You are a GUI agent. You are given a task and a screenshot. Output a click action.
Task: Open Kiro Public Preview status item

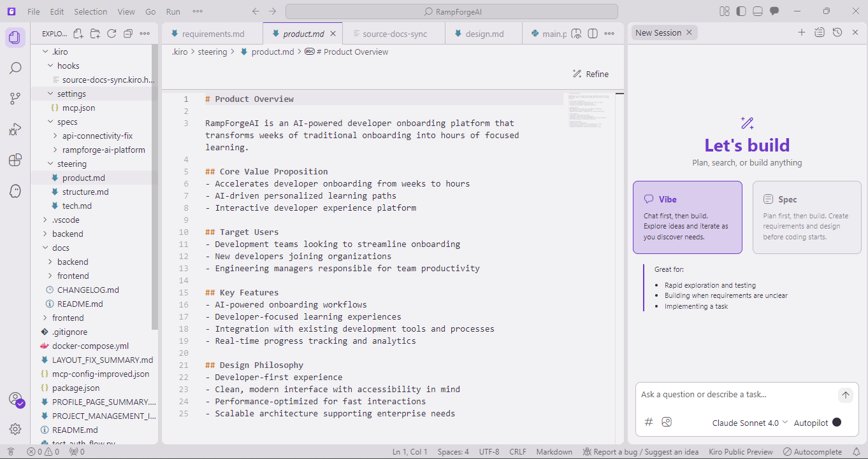click(x=741, y=452)
